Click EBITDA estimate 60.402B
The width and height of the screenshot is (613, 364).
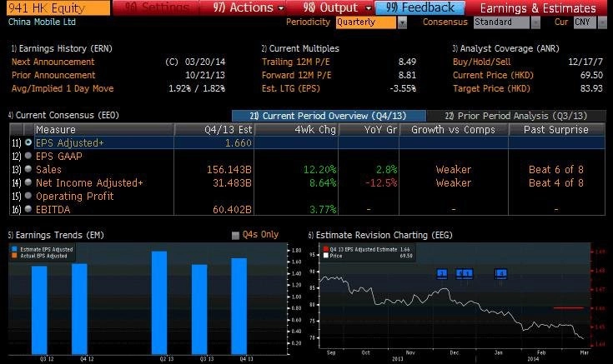[x=232, y=209]
